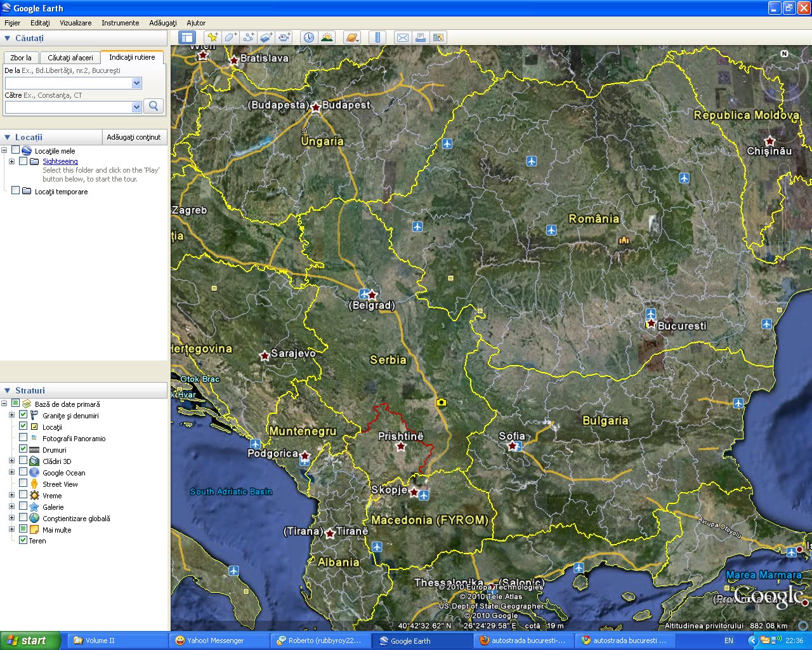This screenshot has height=650, width=812.
Task: Add a path with the toolbar tool
Action: pos(248,37)
